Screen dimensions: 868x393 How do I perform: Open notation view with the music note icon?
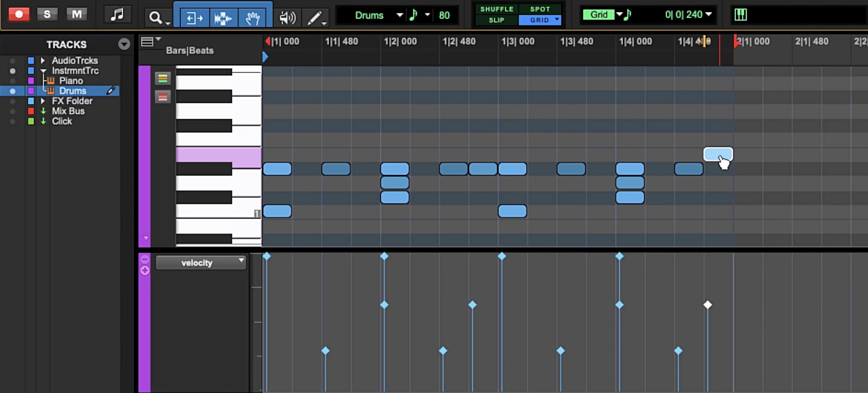click(x=117, y=14)
